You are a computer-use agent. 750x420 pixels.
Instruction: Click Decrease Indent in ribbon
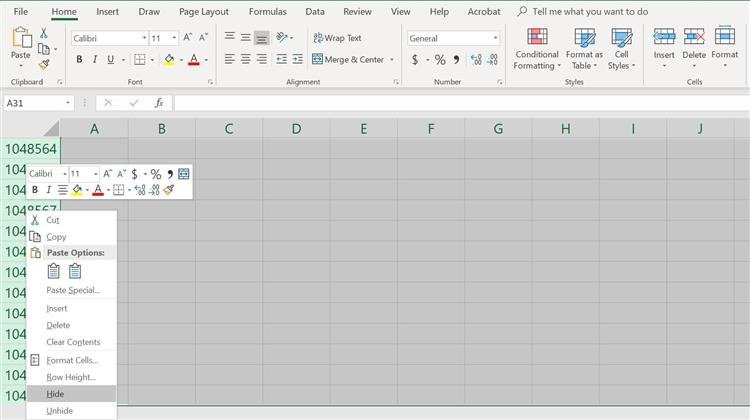pyautogui.click(x=282, y=59)
